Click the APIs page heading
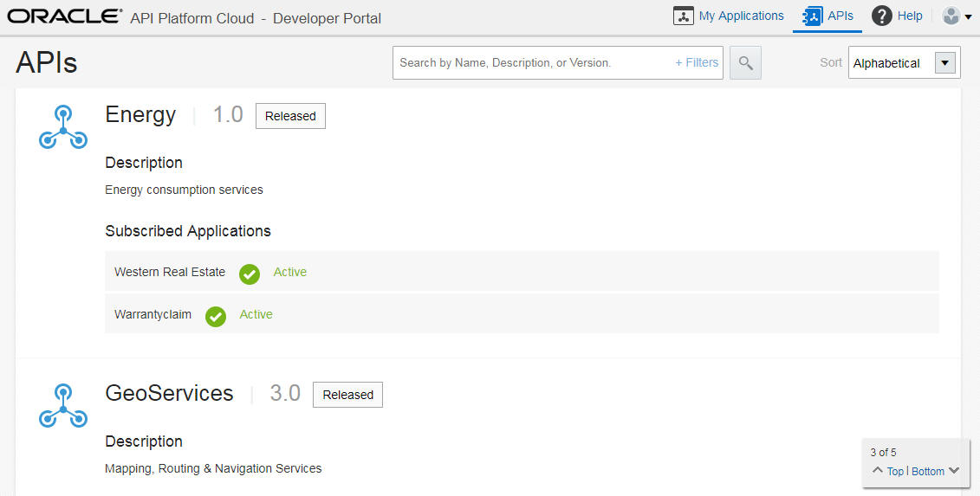 pyautogui.click(x=46, y=61)
